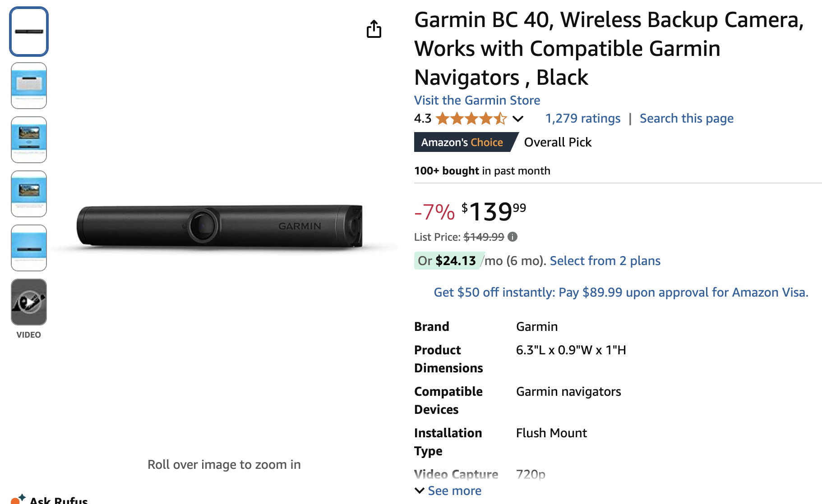Open Select from 2 plans options
822x504 pixels.
click(605, 261)
